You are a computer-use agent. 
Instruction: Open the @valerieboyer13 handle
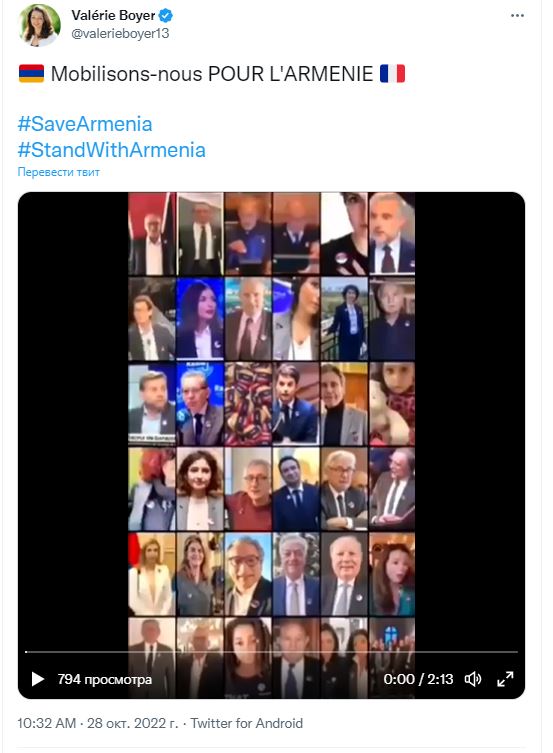coord(120,34)
